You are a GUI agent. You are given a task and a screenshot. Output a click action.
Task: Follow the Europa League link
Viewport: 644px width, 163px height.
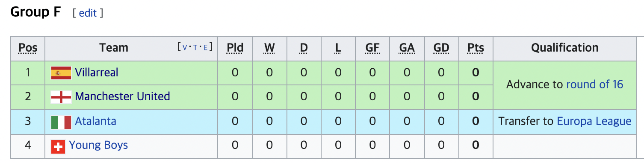click(x=594, y=121)
